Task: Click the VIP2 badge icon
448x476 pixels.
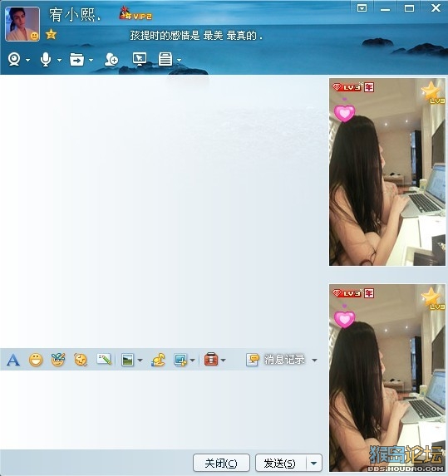Action: pos(135,14)
